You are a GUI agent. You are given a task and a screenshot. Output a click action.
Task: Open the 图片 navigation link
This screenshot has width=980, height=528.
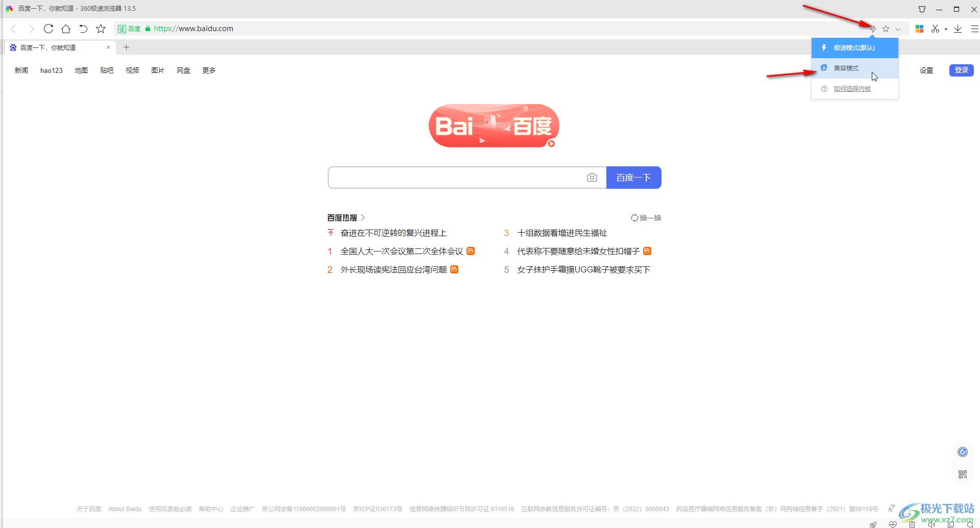158,70
